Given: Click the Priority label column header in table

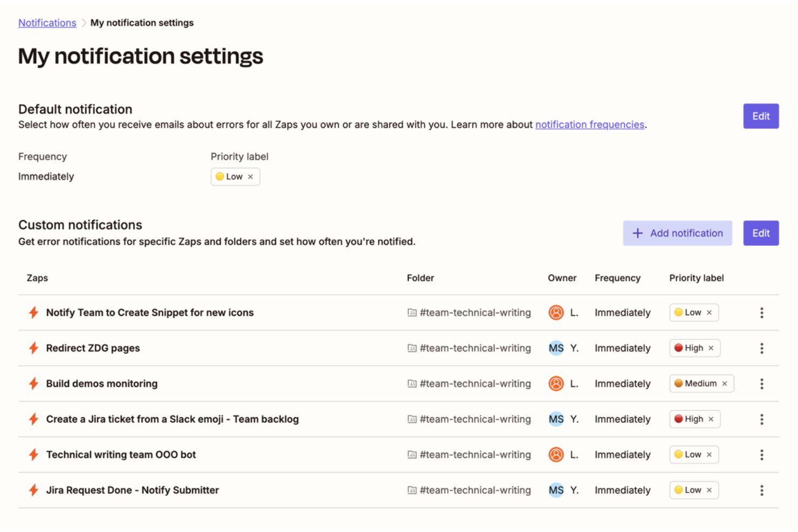Looking at the screenshot, I should click(x=696, y=278).
